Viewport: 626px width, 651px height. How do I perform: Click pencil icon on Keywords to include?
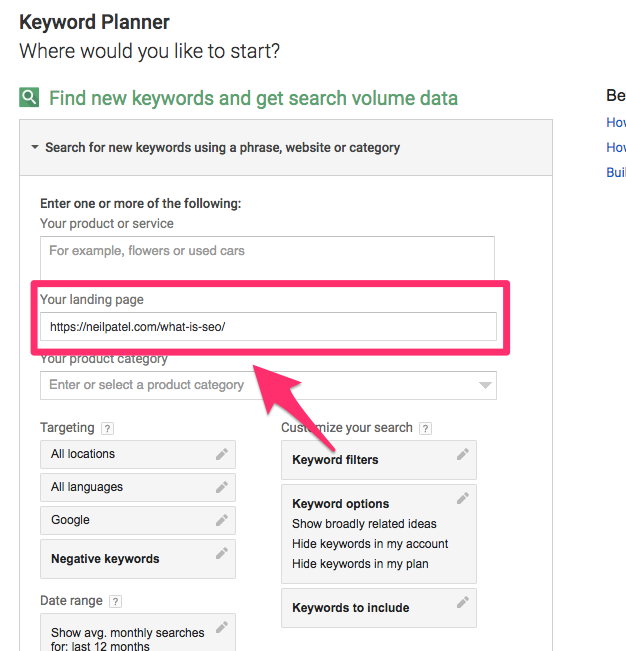[462, 602]
